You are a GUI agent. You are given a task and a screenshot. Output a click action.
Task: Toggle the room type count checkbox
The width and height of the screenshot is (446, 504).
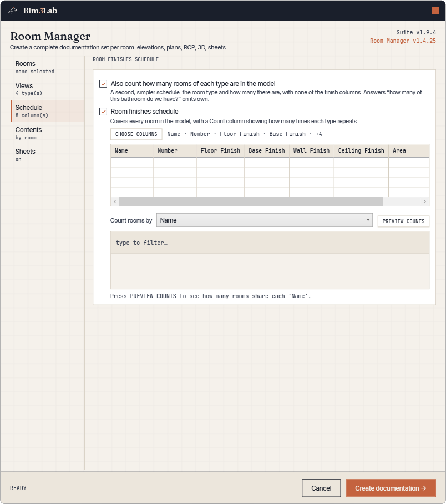(x=103, y=84)
